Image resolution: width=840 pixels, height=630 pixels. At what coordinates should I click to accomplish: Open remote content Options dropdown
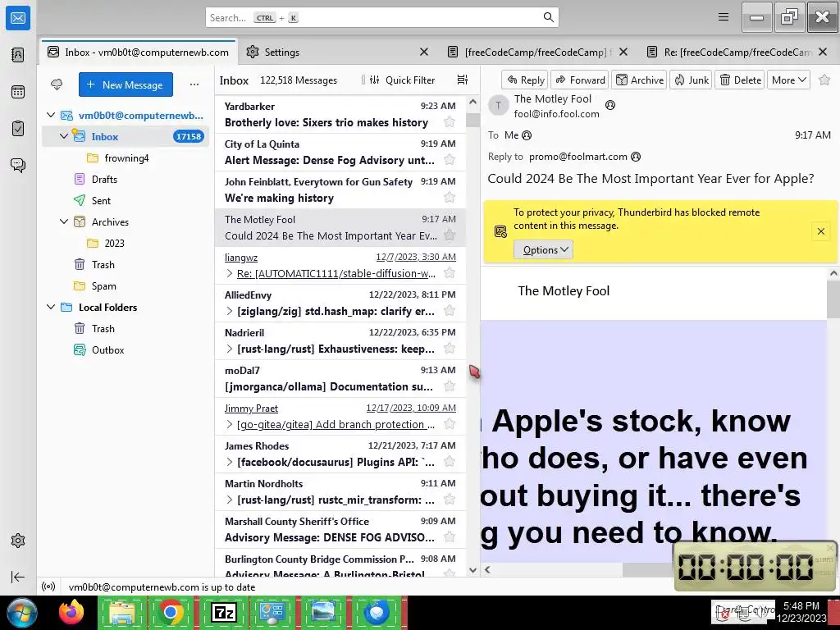coord(543,249)
